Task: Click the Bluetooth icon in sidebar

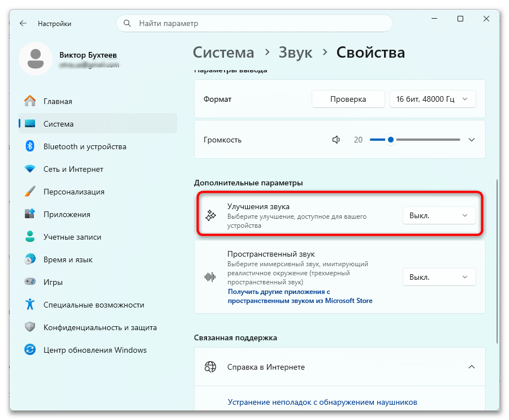Action: pyautogui.click(x=30, y=146)
